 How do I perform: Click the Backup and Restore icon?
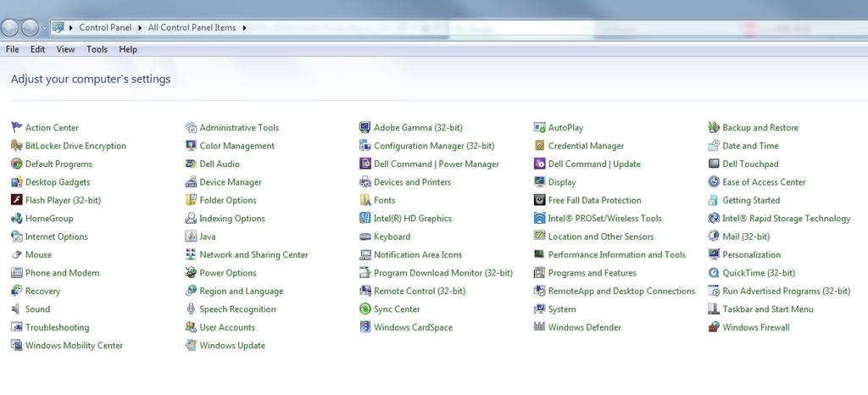coord(714,127)
